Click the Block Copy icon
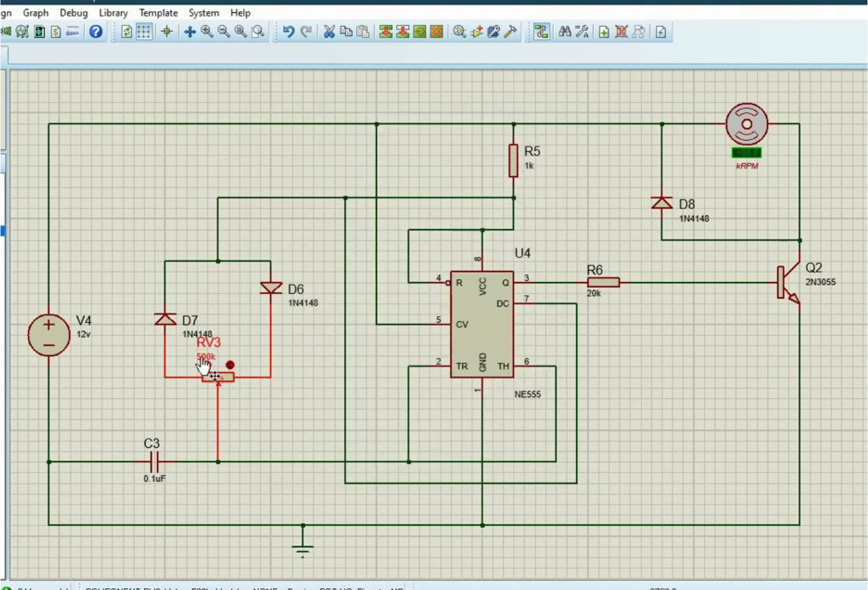The width and height of the screenshot is (868, 590). click(386, 32)
